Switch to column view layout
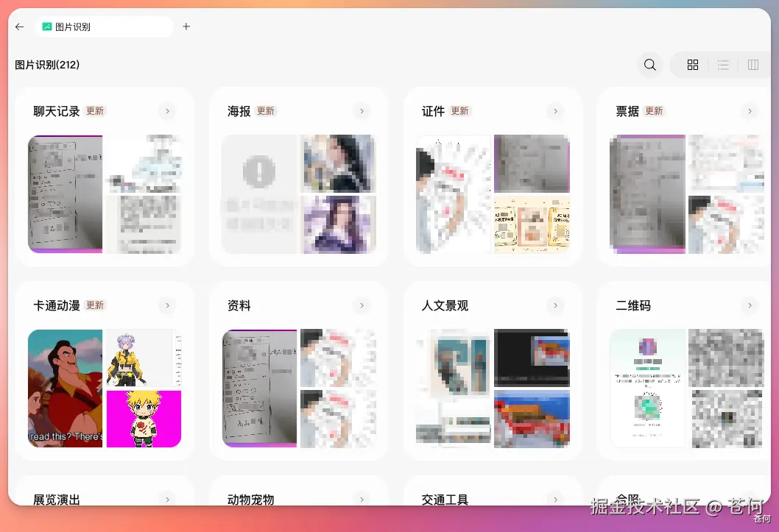The image size is (779, 532). click(x=753, y=65)
